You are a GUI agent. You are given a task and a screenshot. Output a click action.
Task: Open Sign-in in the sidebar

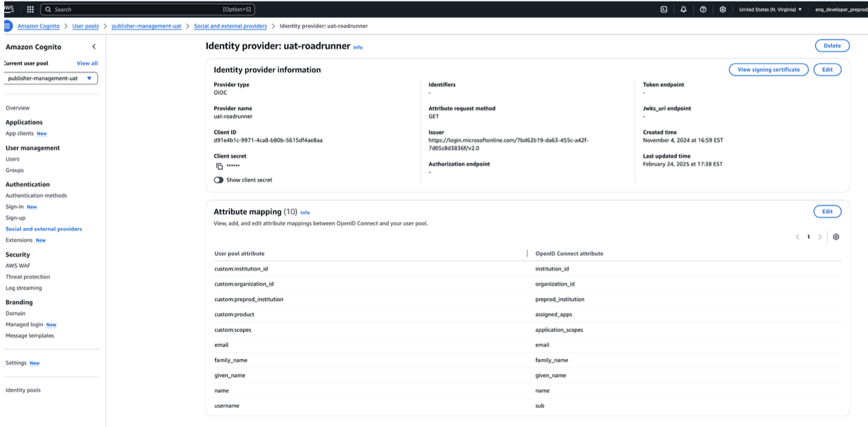tap(14, 207)
